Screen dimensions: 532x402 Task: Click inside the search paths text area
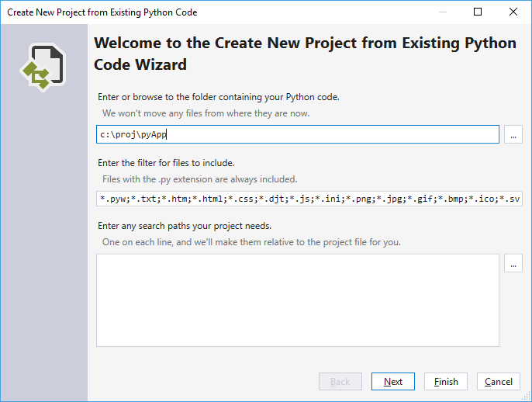297,300
